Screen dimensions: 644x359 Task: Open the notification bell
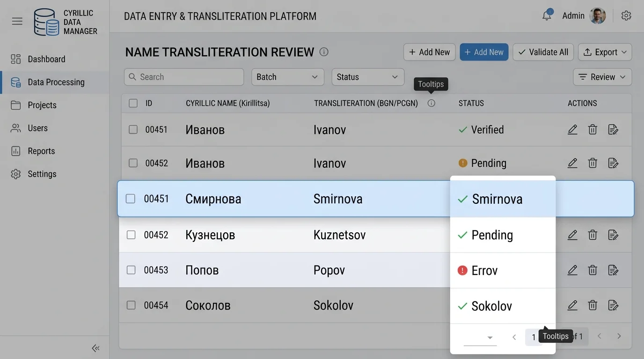(x=546, y=15)
